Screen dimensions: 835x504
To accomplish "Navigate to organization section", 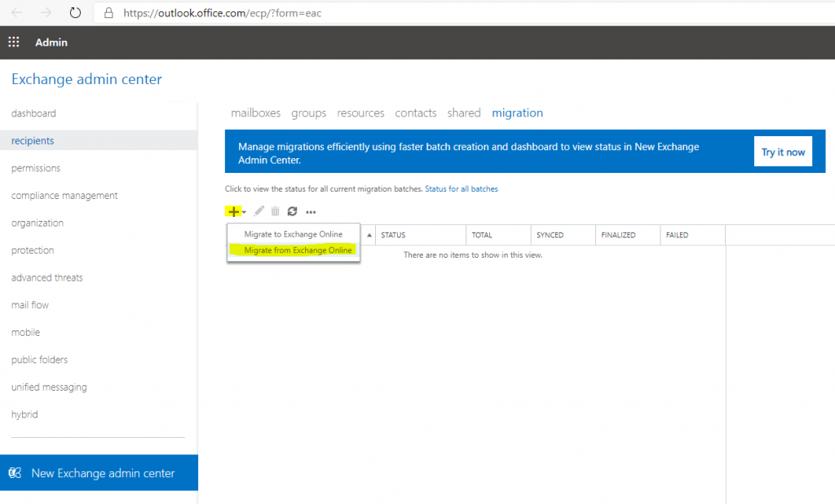I will (x=38, y=223).
